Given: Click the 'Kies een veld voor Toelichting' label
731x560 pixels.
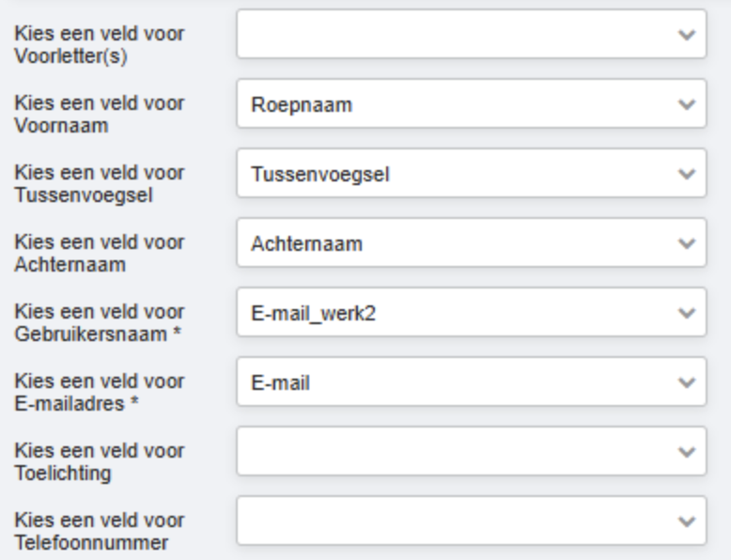Looking at the screenshot, I should pyautogui.click(x=99, y=459).
